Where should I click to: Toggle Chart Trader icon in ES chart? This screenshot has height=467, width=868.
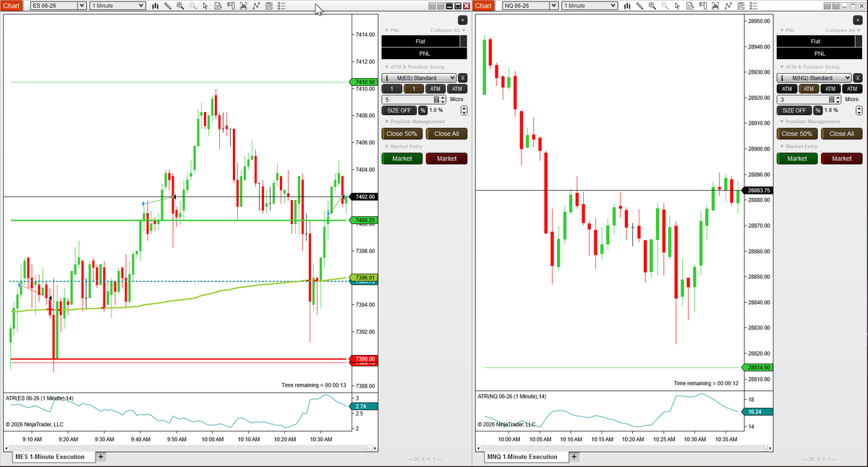pos(231,6)
